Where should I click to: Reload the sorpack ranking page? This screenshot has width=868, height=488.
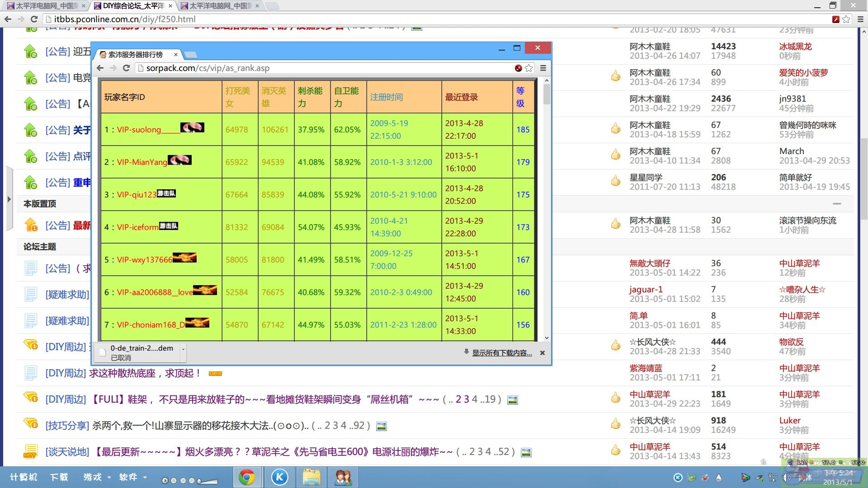(127, 68)
